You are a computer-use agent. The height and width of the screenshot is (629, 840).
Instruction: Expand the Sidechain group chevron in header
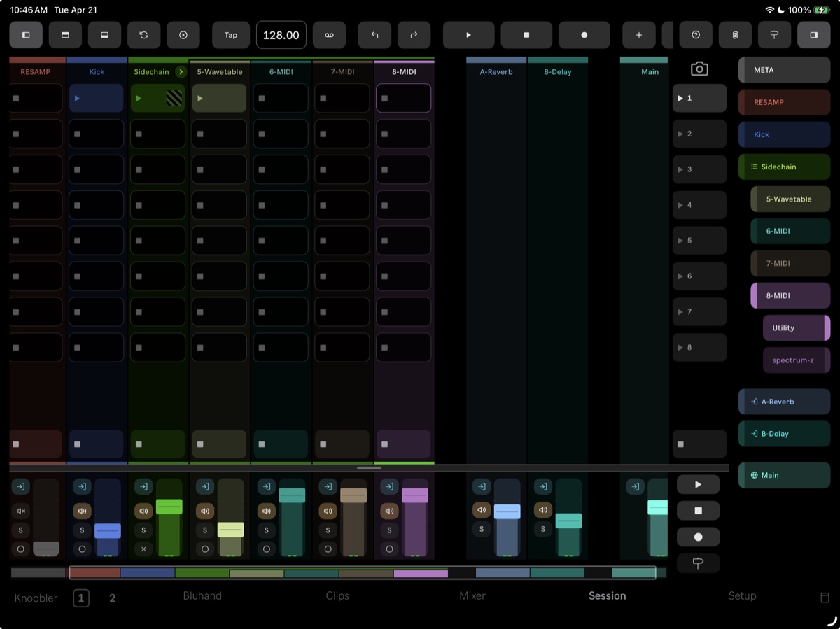pos(181,71)
